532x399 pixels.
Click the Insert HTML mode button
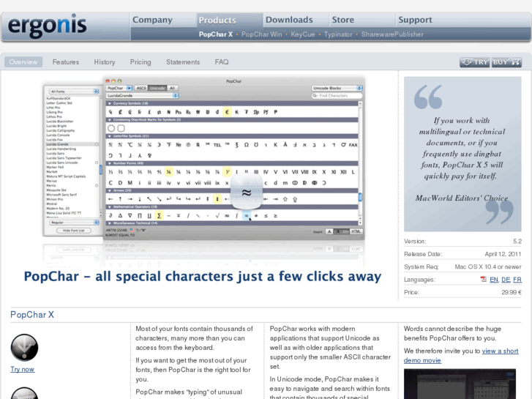356,231
